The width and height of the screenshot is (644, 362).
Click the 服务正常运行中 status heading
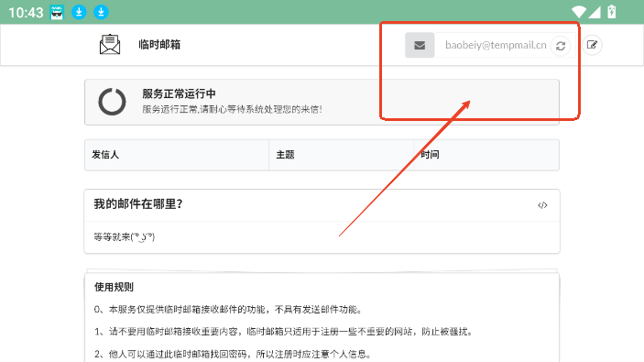179,93
